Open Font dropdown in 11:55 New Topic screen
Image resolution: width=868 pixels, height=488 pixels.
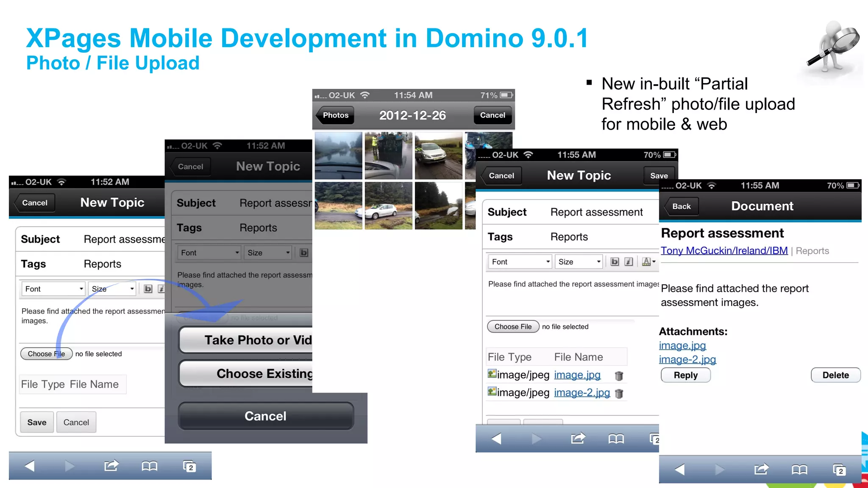click(x=520, y=262)
